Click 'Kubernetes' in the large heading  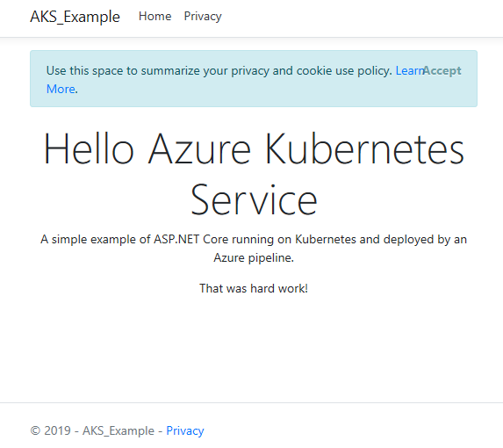365,149
